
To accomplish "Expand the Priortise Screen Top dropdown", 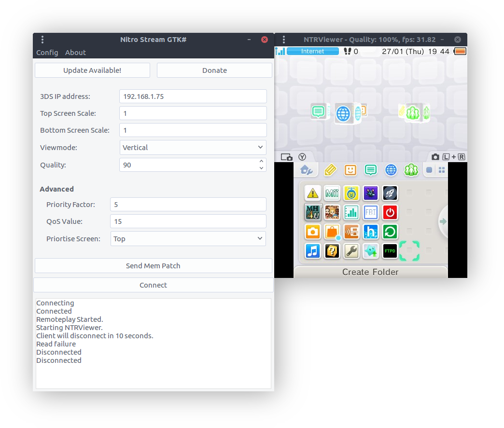I will point(188,239).
